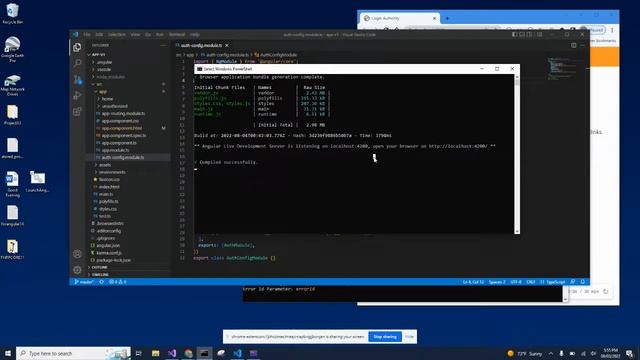Click the feedback icon in VS Code status bar

coord(573,282)
